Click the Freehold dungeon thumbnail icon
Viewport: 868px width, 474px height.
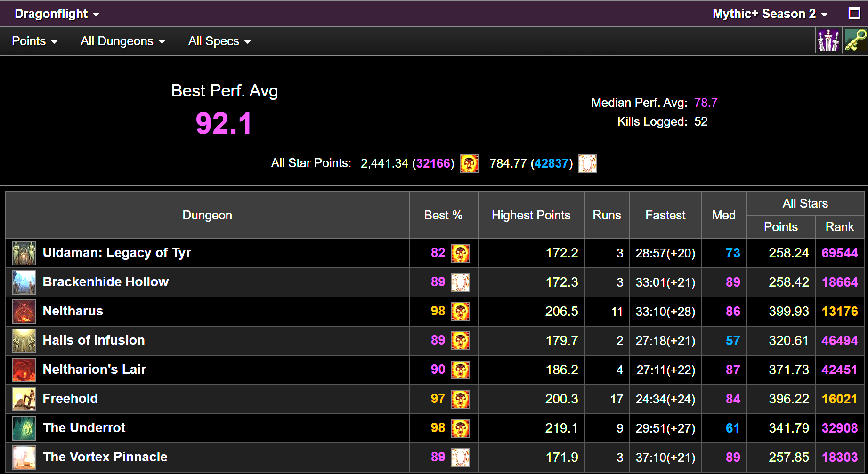tap(24, 399)
